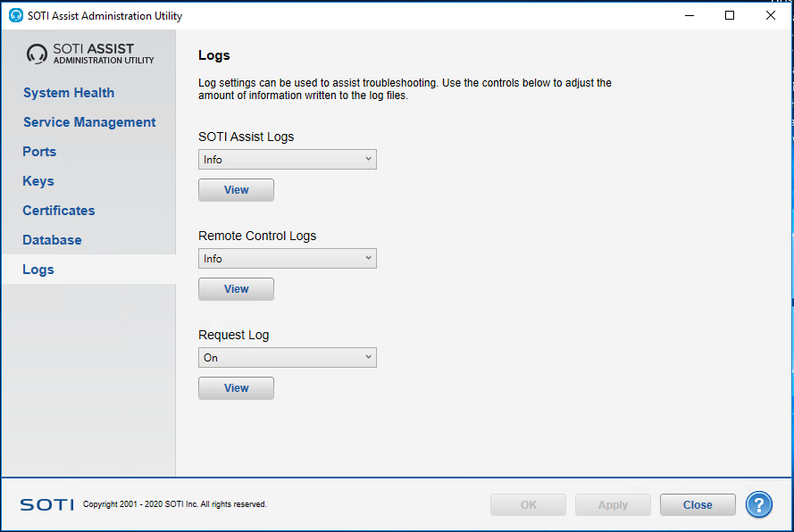Navigate to the Database section

(52, 239)
